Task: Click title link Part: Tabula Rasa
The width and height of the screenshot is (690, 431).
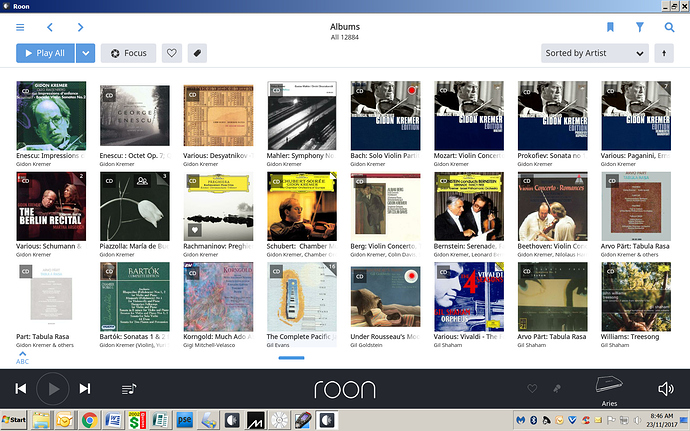Action: point(43,336)
